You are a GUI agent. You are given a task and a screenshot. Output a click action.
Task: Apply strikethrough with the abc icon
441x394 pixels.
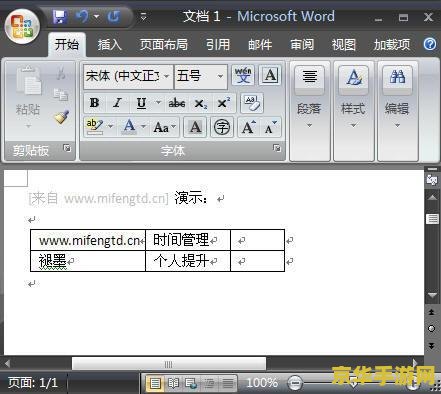pos(177,103)
